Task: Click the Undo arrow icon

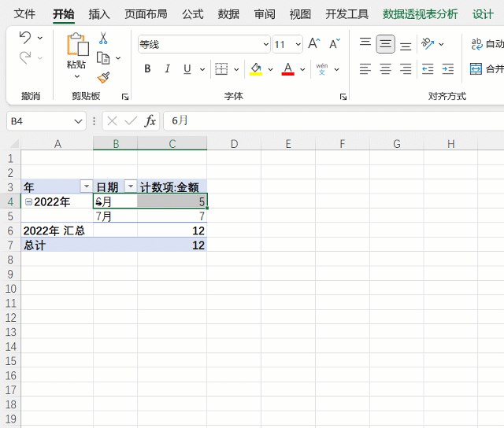Action: point(25,38)
